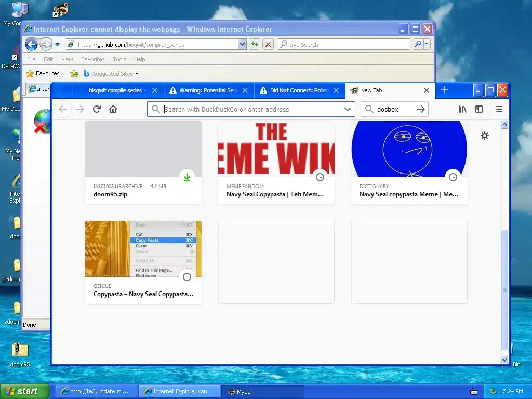Expand the Suggested Sites dropdown
Viewport: 532px width, 399px height.
click(x=137, y=74)
